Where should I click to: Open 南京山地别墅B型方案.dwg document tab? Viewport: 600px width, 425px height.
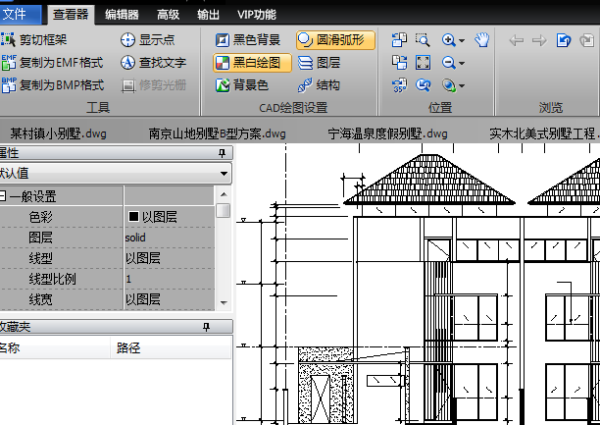point(217,134)
